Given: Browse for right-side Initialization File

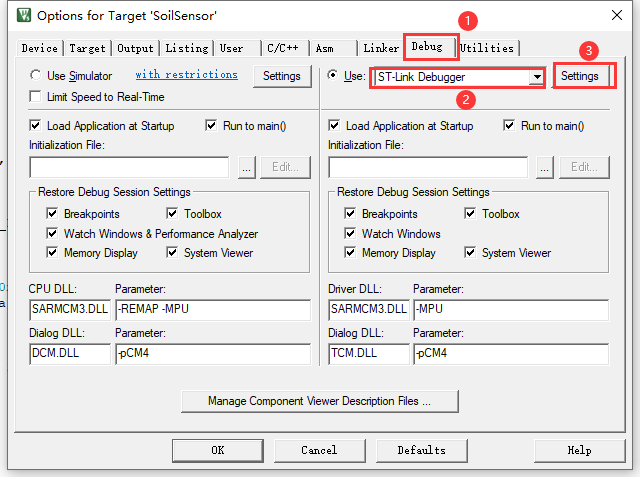Looking at the screenshot, I should pyautogui.click(x=544, y=167).
